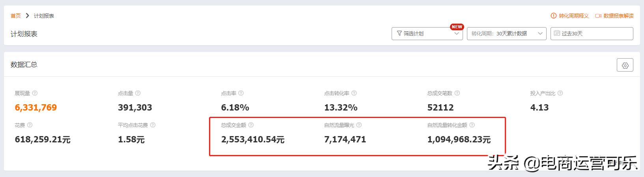Click help icon next to 展现量
The image size is (644, 177).
coord(35,93)
